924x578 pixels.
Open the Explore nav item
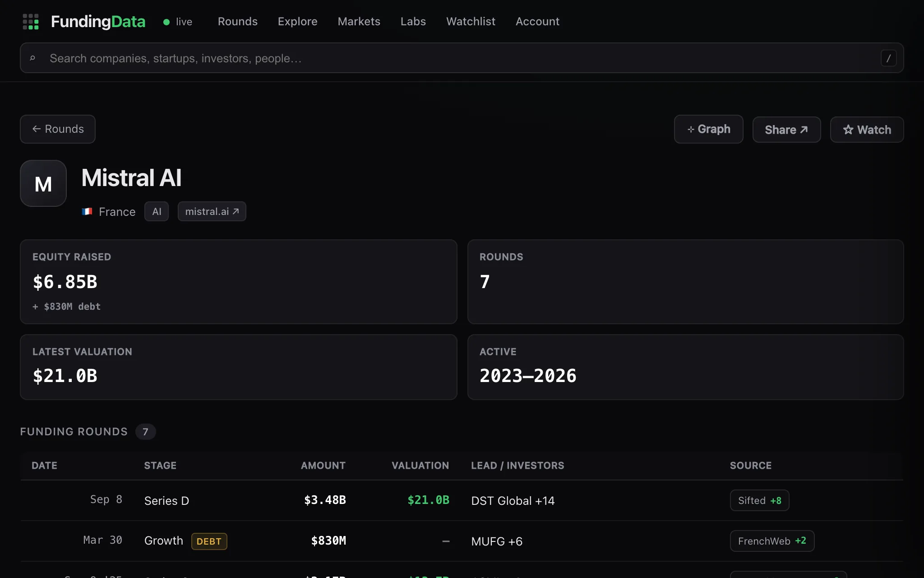pos(297,22)
